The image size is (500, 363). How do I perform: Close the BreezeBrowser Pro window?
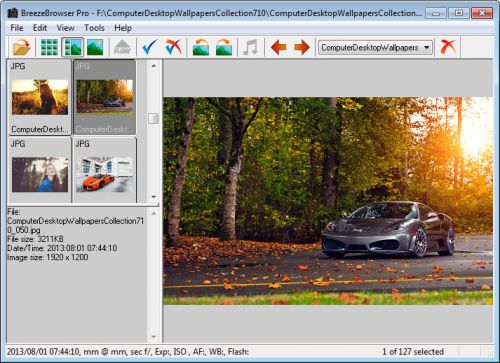[482, 13]
